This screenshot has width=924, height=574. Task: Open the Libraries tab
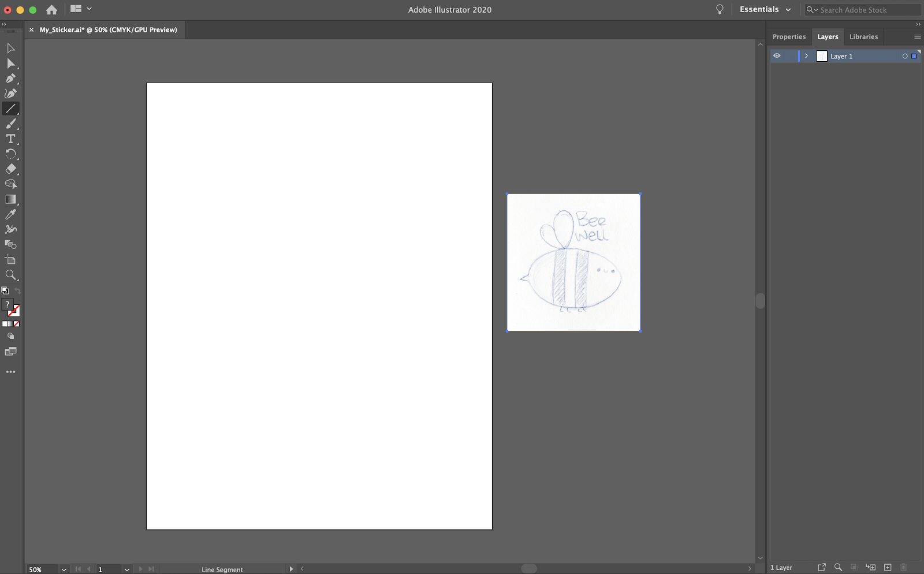click(863, 36)
